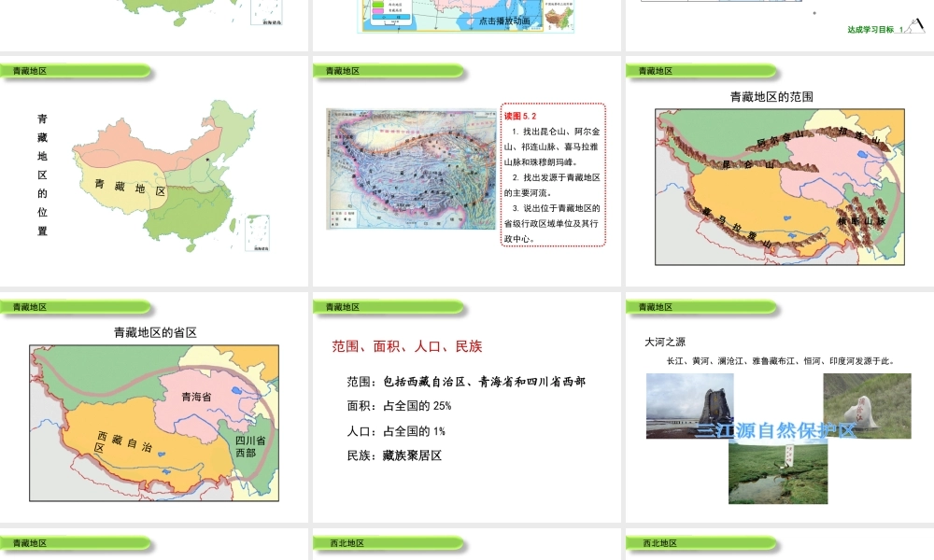Click the 横断山脉 label on the map

pyautogui.click(x=861, y=221)
